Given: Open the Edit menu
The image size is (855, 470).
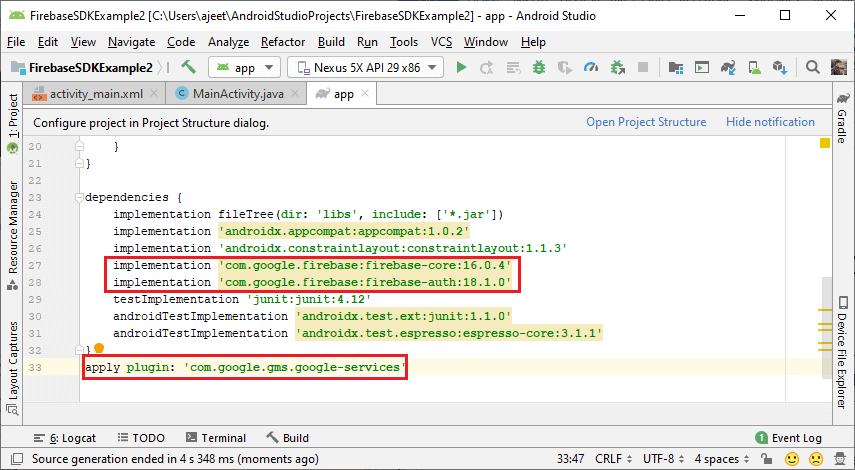Looking at the screenshot, I should pos(47,42).
